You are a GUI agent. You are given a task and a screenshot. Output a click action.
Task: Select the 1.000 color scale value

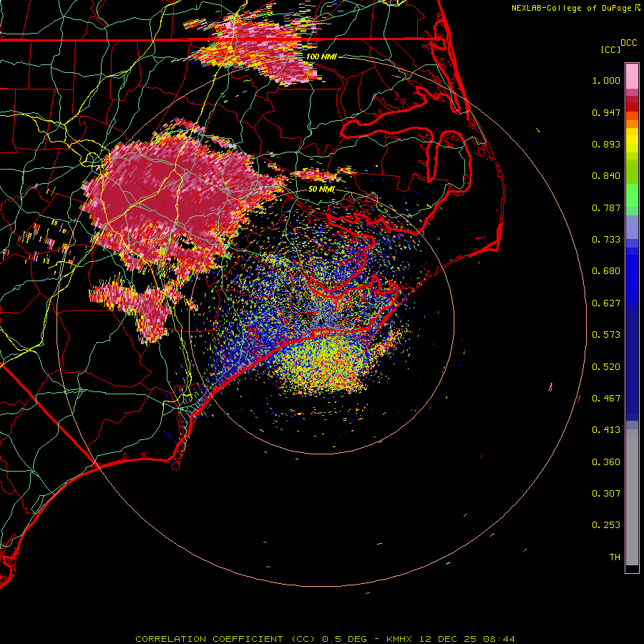coord(606,80)
